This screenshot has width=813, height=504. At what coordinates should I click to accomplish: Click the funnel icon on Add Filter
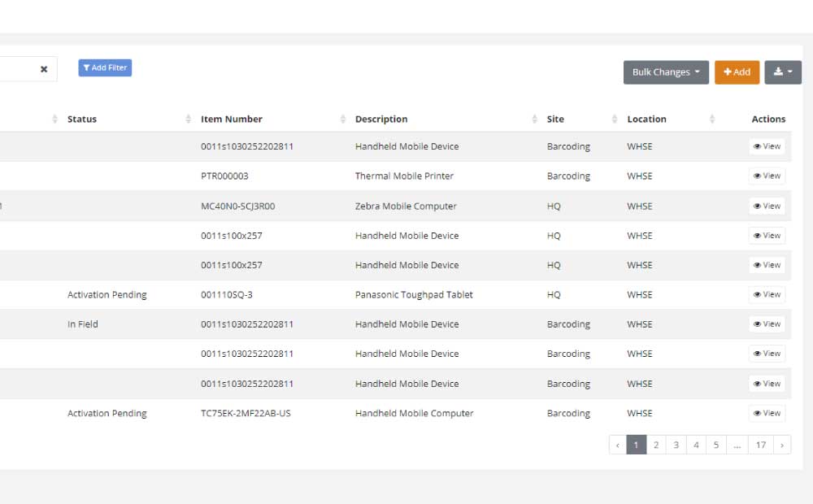coord(86,67)
